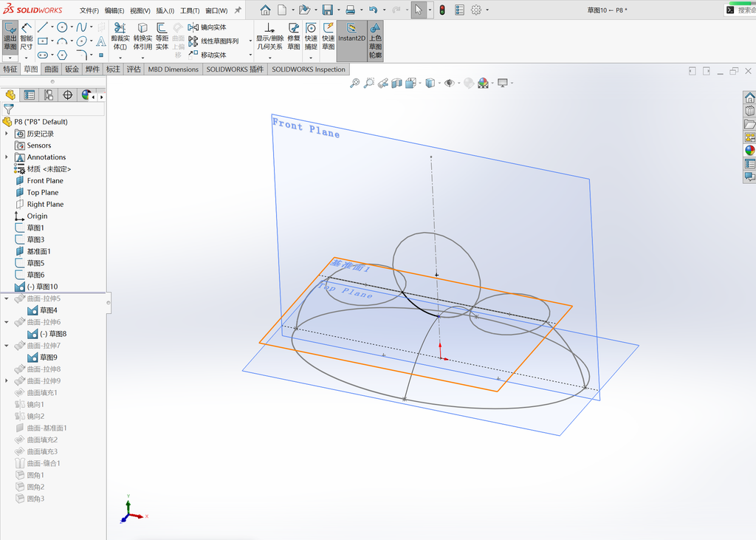Click the Section View icon
The height and width of the screenshot is (540, 756).
396,83
